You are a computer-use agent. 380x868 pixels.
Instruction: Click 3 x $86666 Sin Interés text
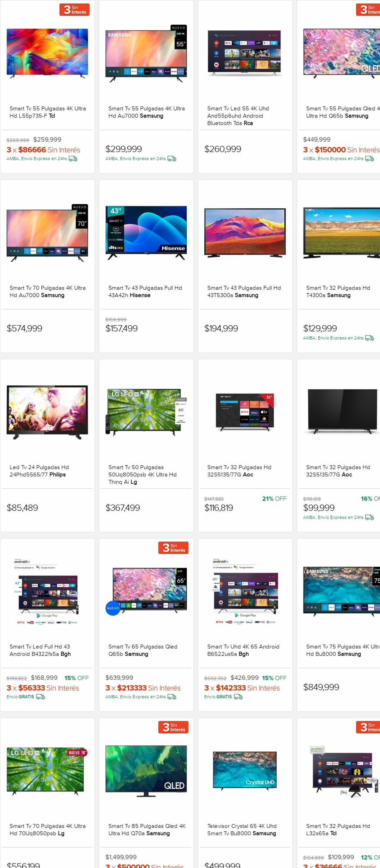43,150
